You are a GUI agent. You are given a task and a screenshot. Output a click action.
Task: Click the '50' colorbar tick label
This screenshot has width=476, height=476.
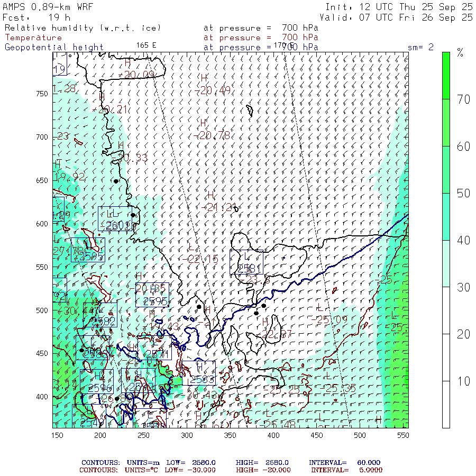[463, 194]
